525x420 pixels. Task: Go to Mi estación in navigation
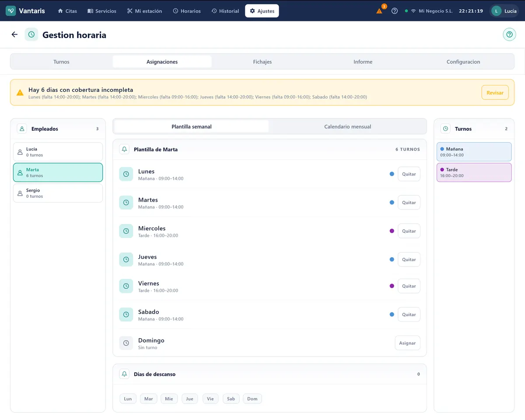(145, 11)
